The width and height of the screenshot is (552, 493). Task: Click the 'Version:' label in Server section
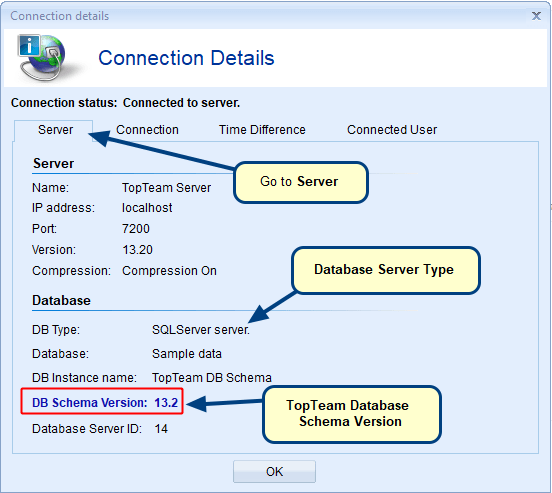pyautogui.click(x=54, y=250)
